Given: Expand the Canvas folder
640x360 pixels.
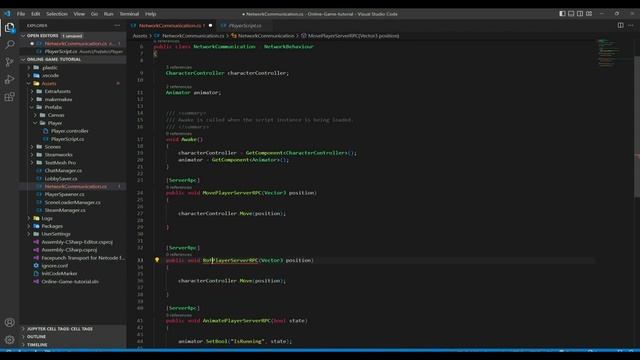Looking at the screenshot, I should (x=56, y=115).
